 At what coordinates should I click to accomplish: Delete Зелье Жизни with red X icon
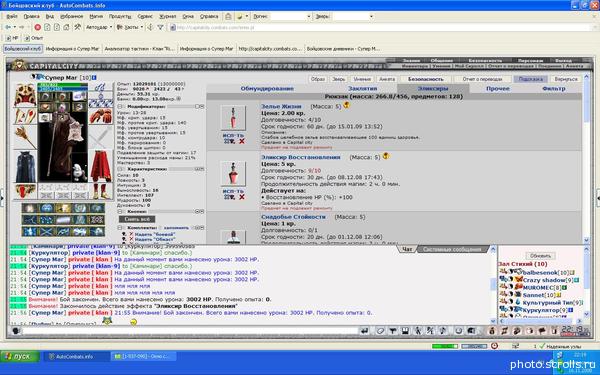point(242,142)
